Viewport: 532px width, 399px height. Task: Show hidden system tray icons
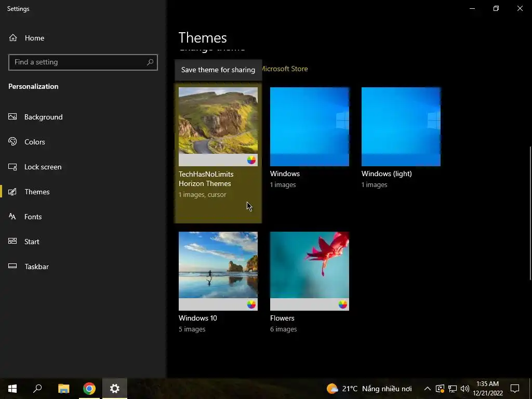pos(428,389)
